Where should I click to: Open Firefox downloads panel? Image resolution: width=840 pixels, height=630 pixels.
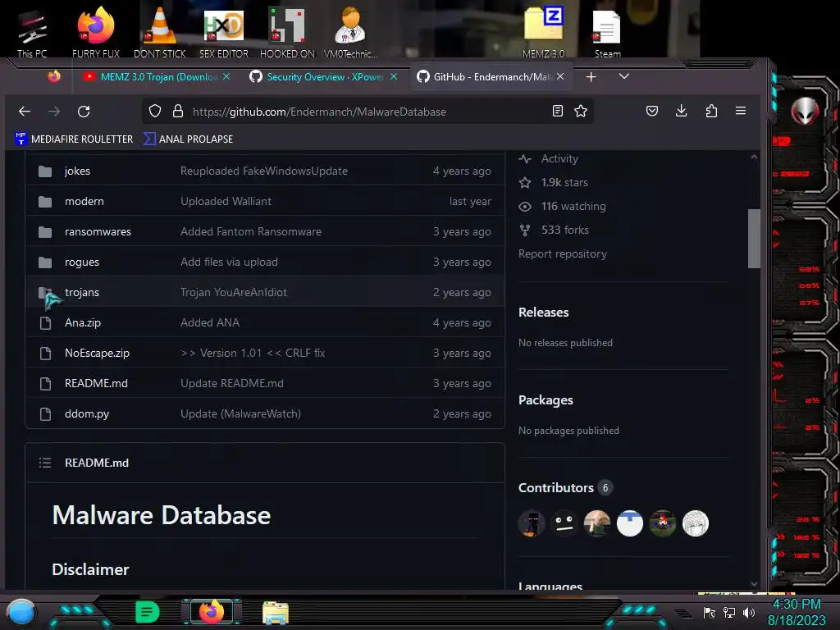(x=681, y=111)
